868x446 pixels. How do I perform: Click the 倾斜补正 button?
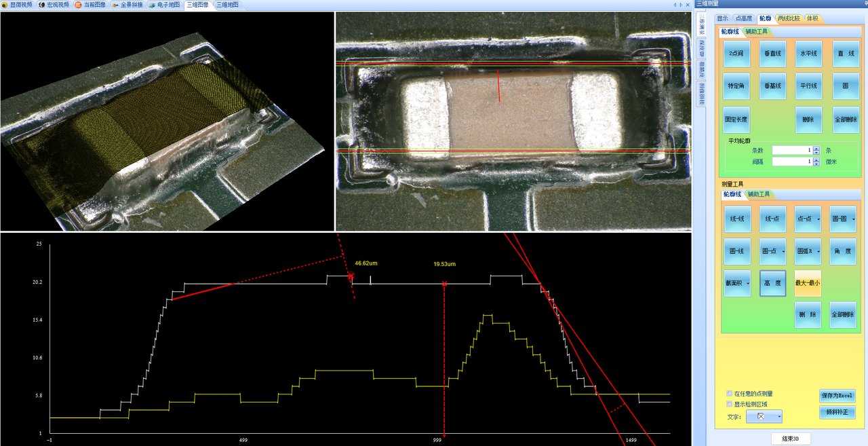pyautogui.click(x=837, y=412)
